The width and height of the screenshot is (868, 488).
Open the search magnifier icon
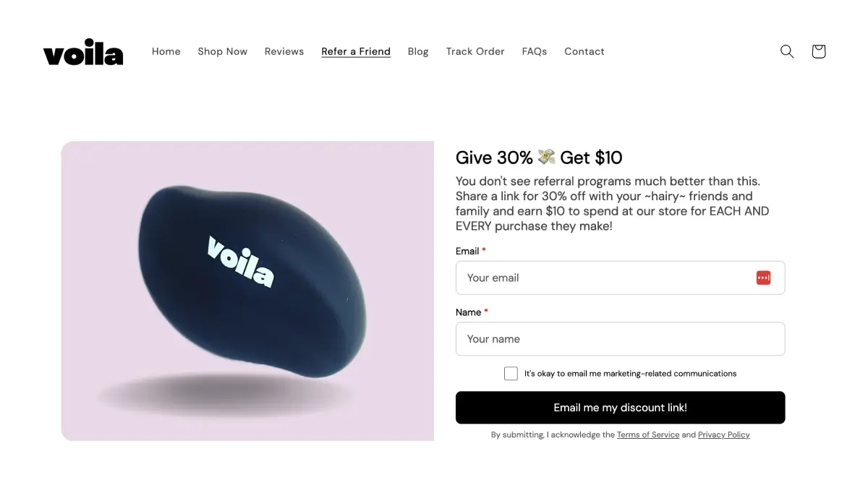[x=787, y=51]
